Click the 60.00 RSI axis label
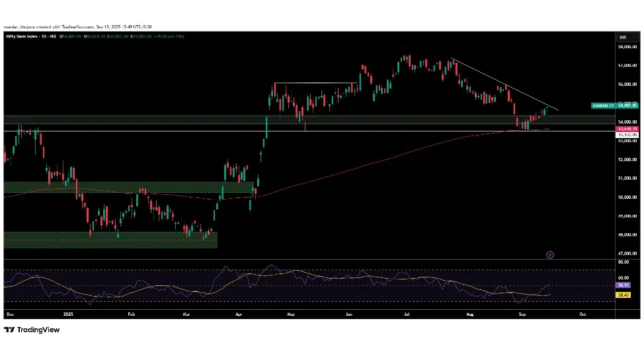 [x=624, y=277]
